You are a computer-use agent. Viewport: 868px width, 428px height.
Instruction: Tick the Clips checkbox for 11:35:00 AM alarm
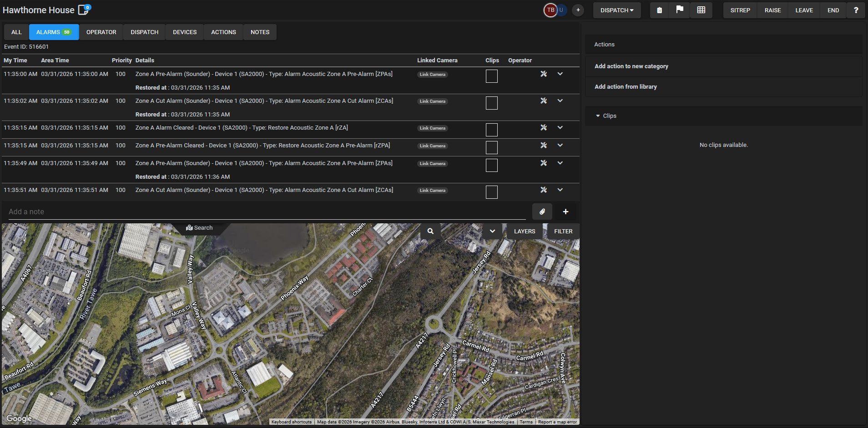(x=491, y=76)
